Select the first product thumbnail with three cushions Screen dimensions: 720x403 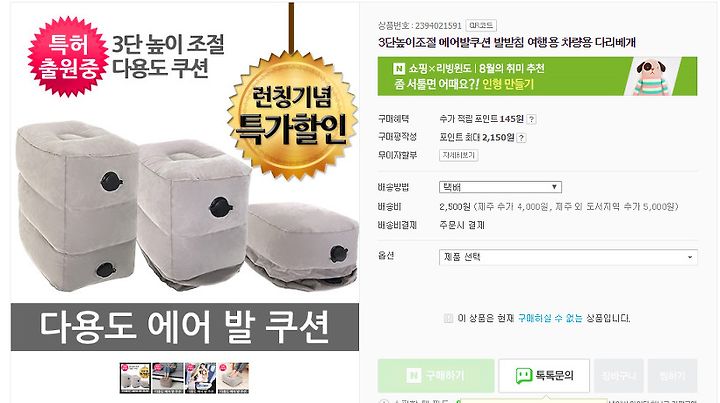(x=135, y=378)
